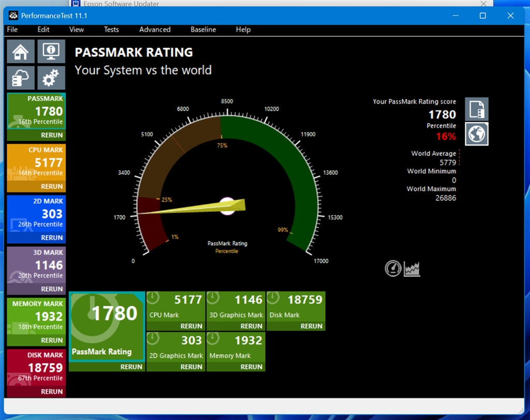Select the 2D MARK 303 sidebar tile
Screen dimensions: 530x420
(37, 214)
